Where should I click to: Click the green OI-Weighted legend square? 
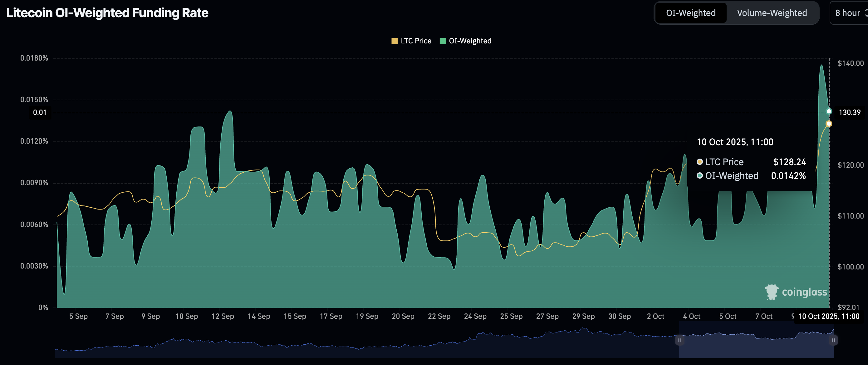pyautogui.click(x=443, y=41)
